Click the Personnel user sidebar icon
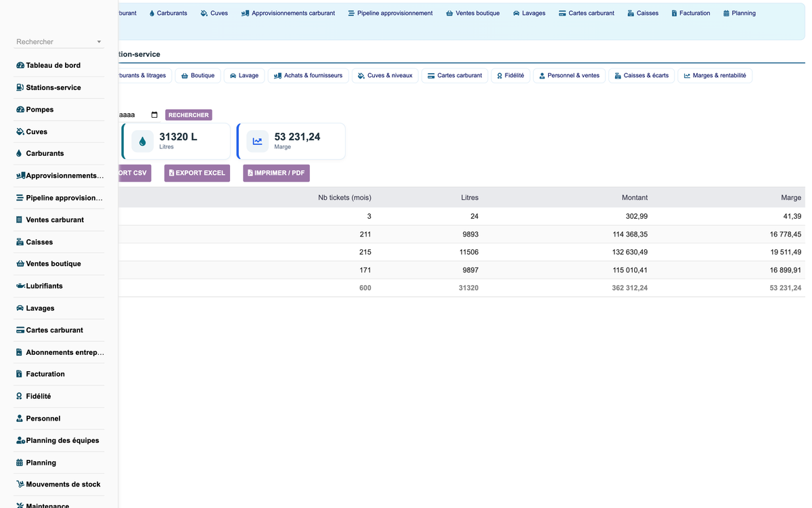Image resolution: width=812 pixels, height=508 pixels. (x=20, y=419)
